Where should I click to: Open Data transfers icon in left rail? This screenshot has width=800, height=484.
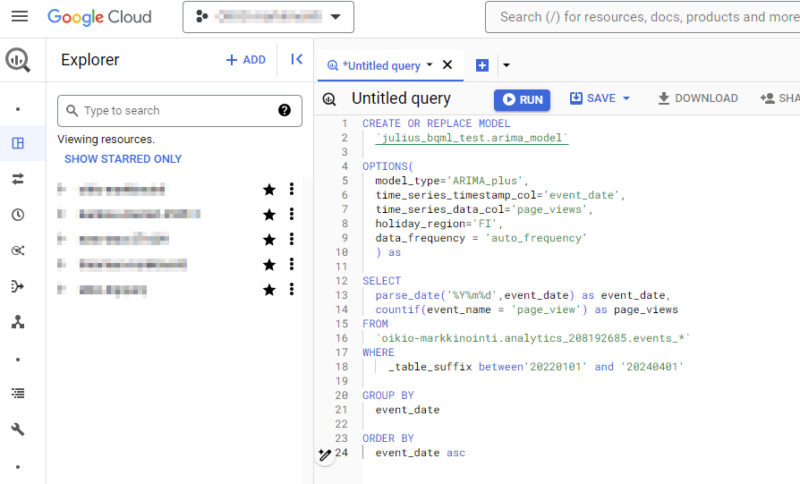18,179
